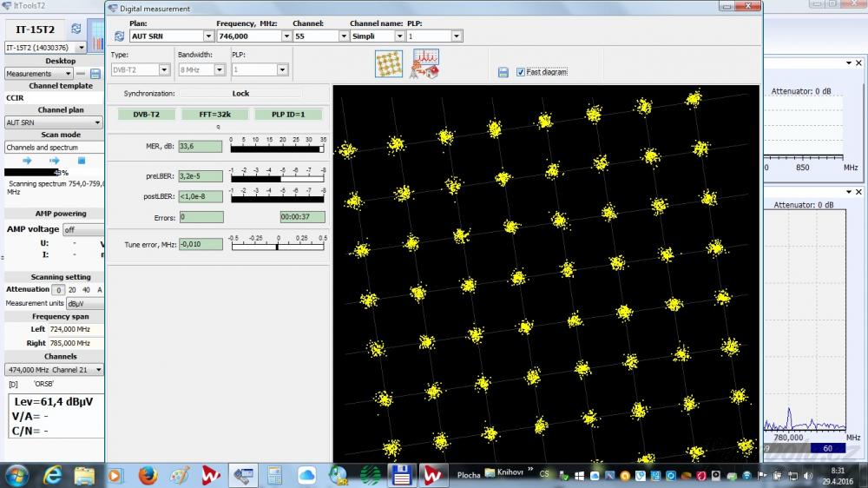
Task: Open the Calculator taskbar icon
Action: pyautogui.click(x=274, y=475)
